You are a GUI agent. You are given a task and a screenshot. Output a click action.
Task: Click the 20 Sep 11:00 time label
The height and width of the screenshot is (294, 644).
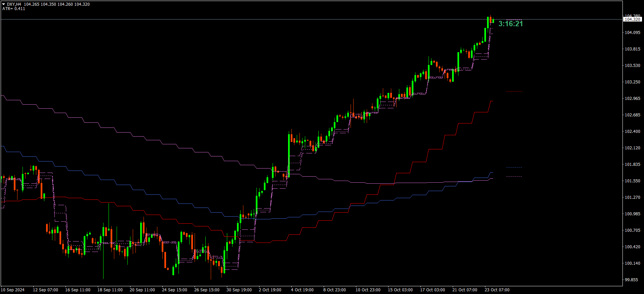coord(142,290)
